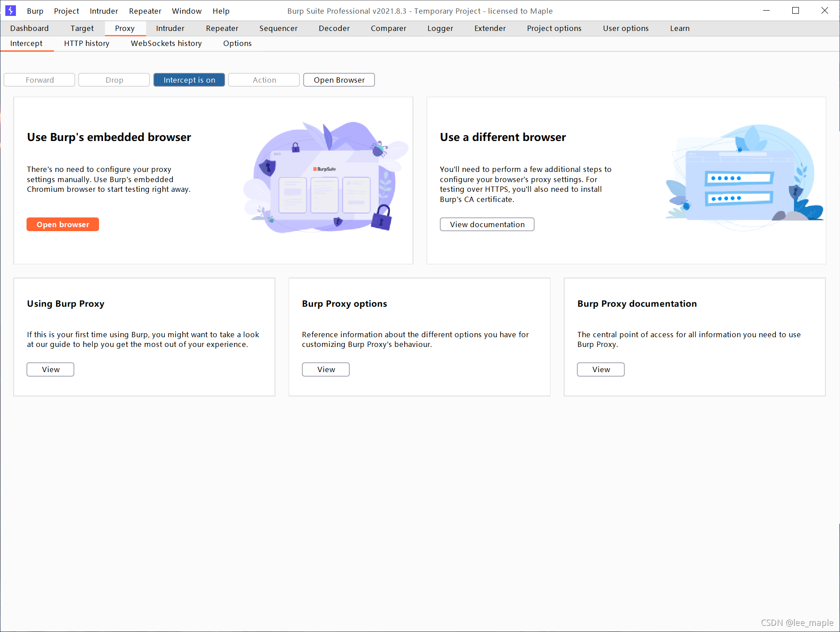Screen dimensions: 840x632
Task: Minimize the Burp Suite window
Action: [x=767, y=11]
